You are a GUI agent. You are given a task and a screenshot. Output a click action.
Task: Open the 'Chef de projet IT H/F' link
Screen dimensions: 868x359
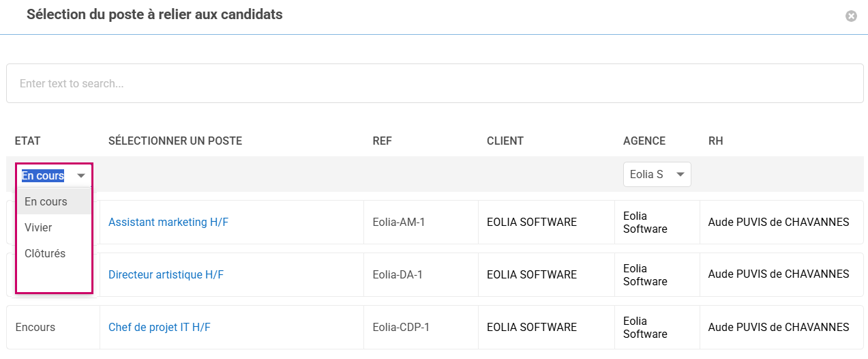(x=159, y=327)
